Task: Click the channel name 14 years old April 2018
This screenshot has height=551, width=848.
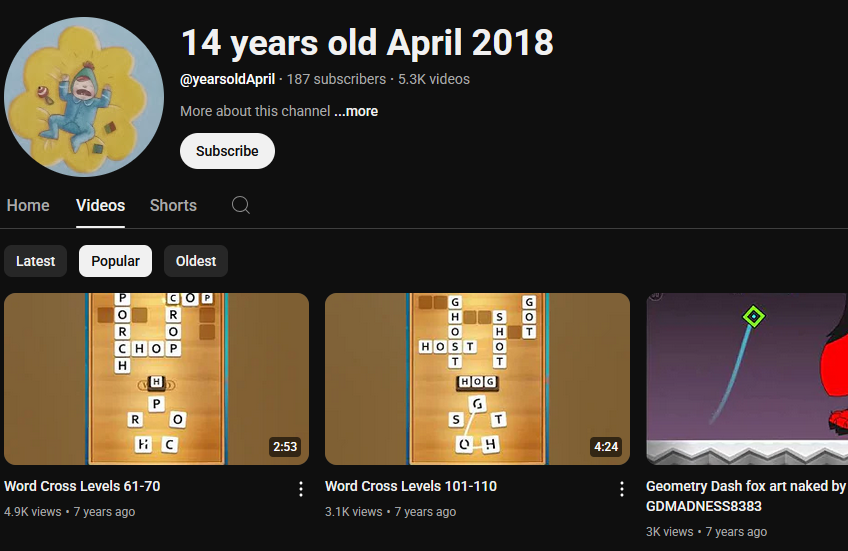Action: point(367,43)
